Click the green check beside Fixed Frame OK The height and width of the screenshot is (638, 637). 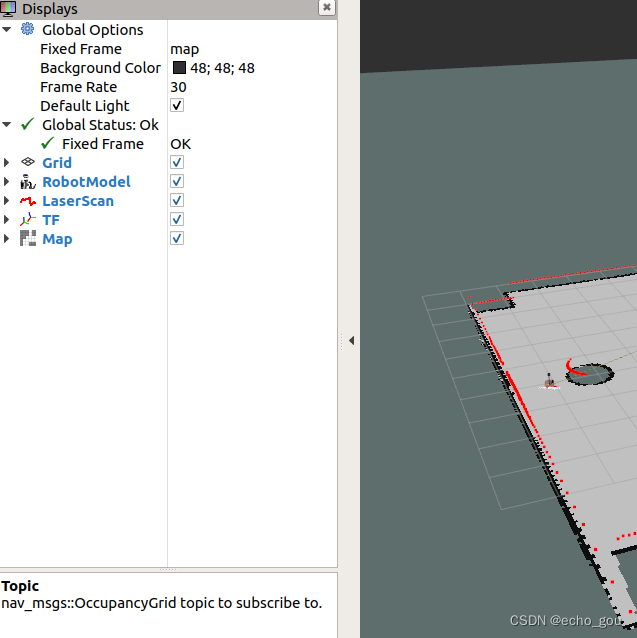(48, 143)
